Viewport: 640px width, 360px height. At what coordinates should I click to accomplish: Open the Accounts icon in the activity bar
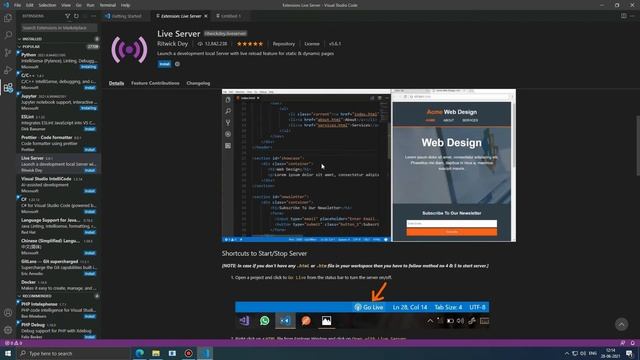click(8, 313)
